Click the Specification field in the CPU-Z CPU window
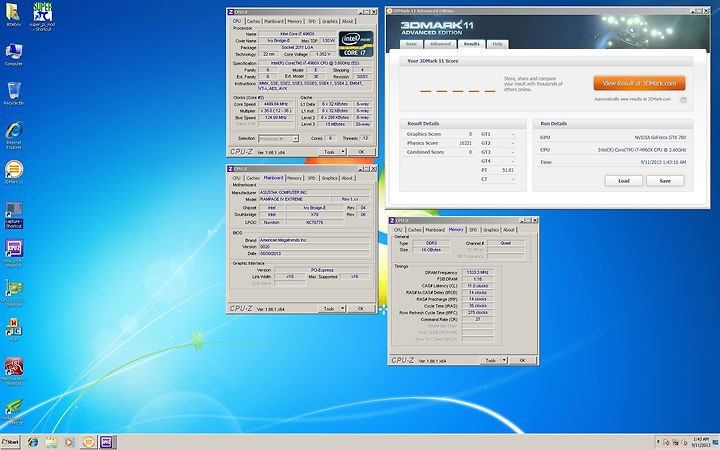The height and width of the screenshot is (450, 720). pos(315,63)
